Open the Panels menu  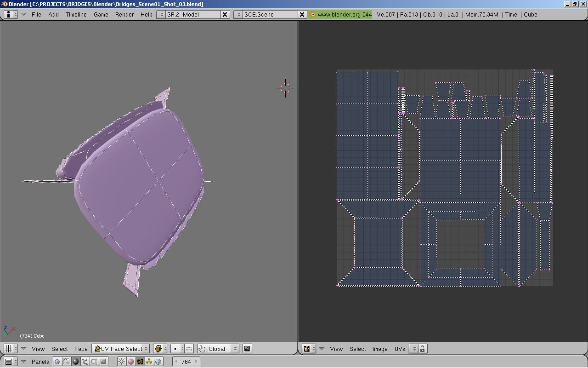(x=40, y=362)
